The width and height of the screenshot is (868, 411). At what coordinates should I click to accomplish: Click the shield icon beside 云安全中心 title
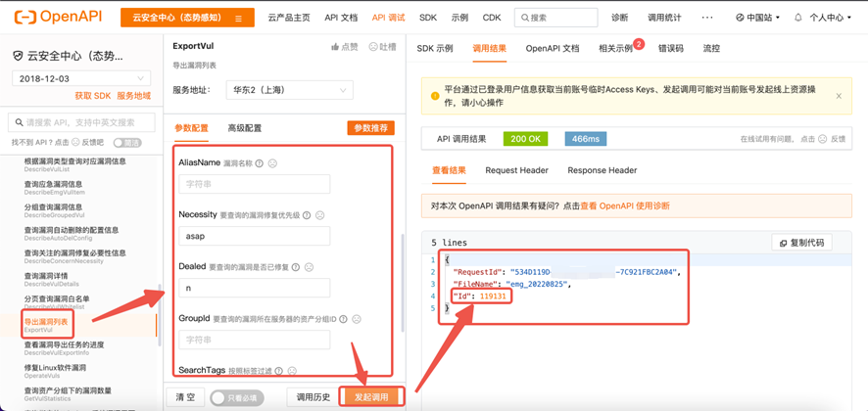tap(19, 57)
